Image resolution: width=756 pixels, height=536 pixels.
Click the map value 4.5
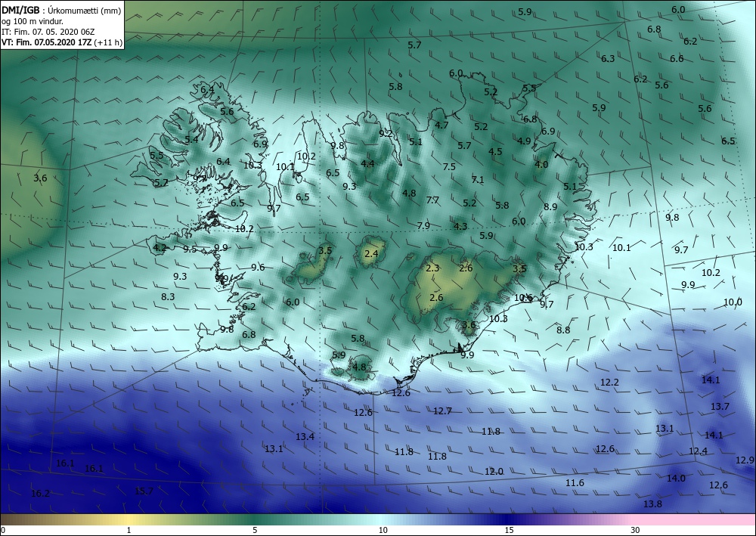tap(495, 151)
